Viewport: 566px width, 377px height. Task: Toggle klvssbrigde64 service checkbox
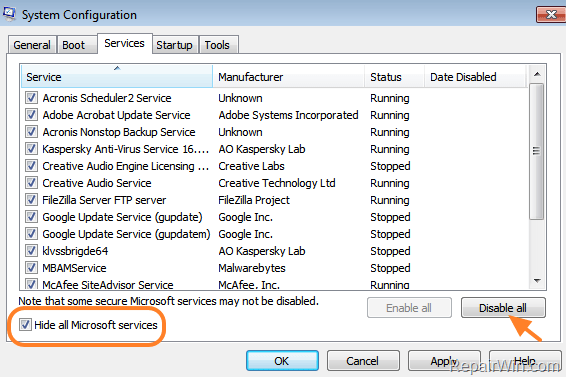(31, 250)
